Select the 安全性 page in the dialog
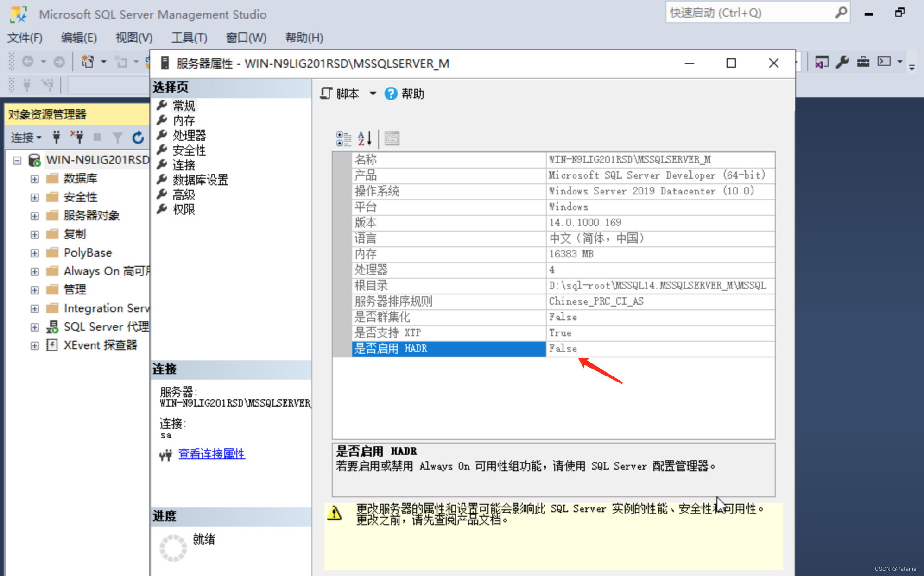Viewport: 924px width, 576px height. [189, 150]
